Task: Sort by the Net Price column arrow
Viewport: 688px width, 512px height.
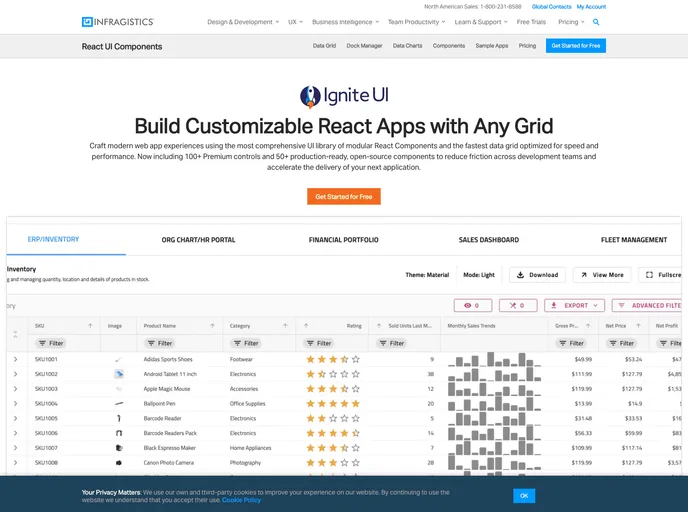Action: (638, 326)
